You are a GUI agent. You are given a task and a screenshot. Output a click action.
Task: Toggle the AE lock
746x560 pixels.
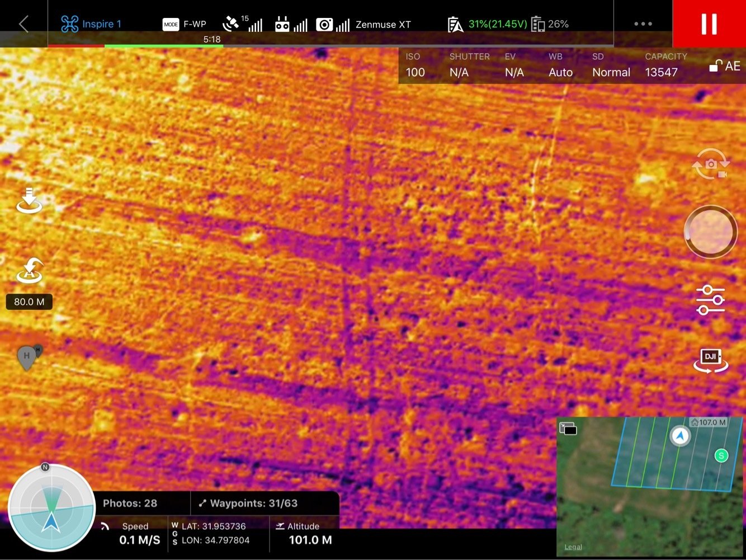tap(725, 66)
